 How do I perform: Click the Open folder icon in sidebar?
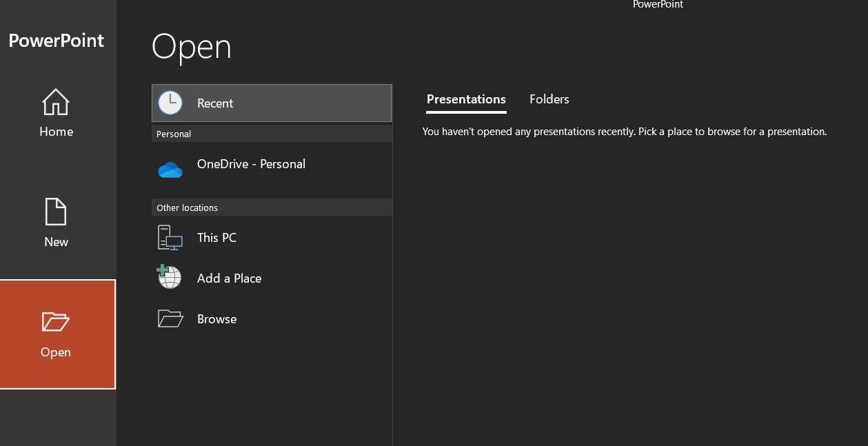[56, 321]
